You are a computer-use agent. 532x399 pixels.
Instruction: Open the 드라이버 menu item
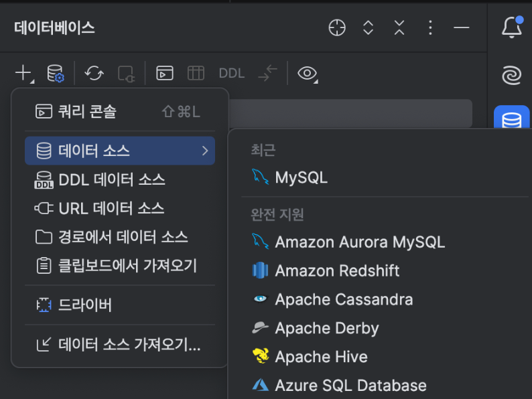coord(120,305)
